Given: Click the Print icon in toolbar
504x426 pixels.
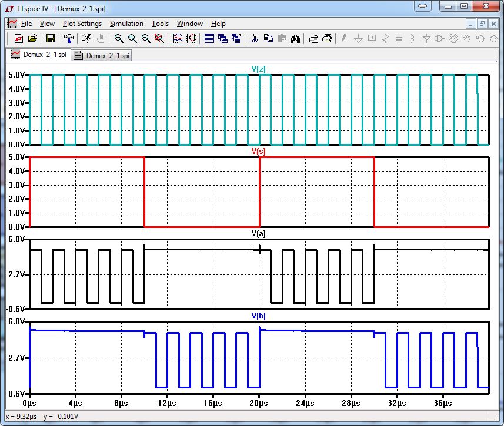Looking at the screenshot, I should 327,39.
